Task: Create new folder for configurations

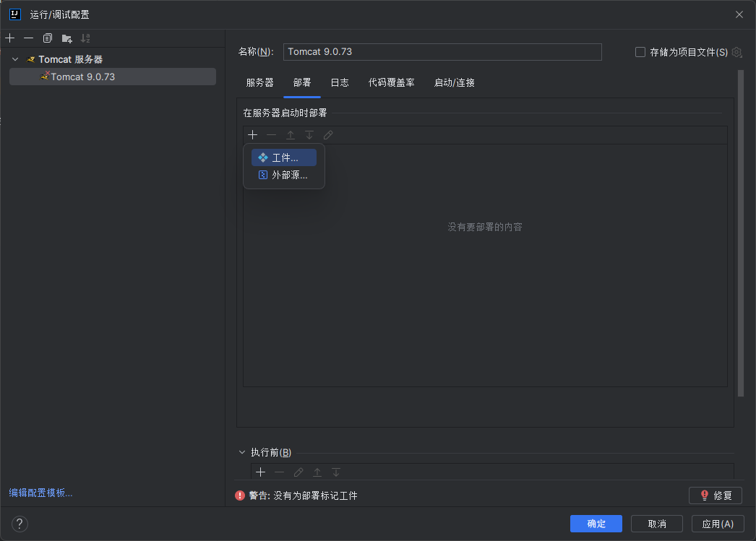Action: click(66, 38)
